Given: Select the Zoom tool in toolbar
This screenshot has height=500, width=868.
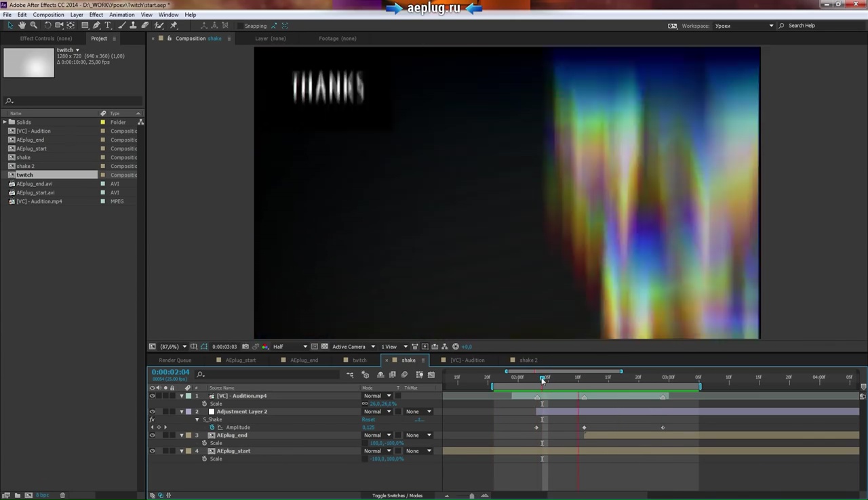Looking at the screenshot, I should point(33,26).
